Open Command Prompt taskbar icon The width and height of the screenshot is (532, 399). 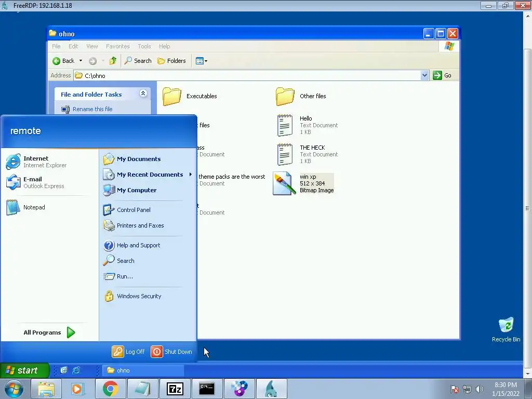pyautogui.click(x=207, y=389)
